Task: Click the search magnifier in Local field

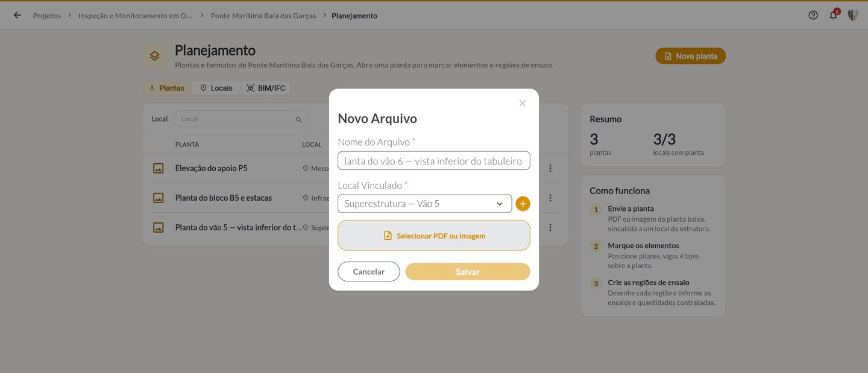Action: coord(298,119)
